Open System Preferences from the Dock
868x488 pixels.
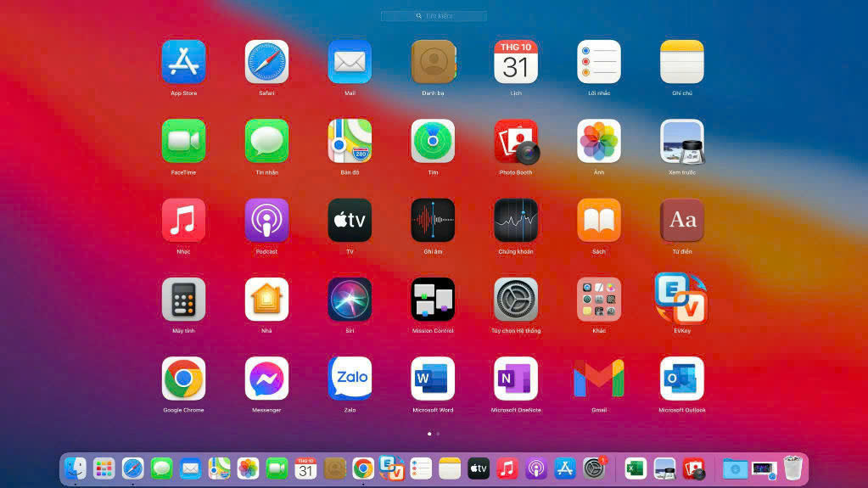coord(594,468)
